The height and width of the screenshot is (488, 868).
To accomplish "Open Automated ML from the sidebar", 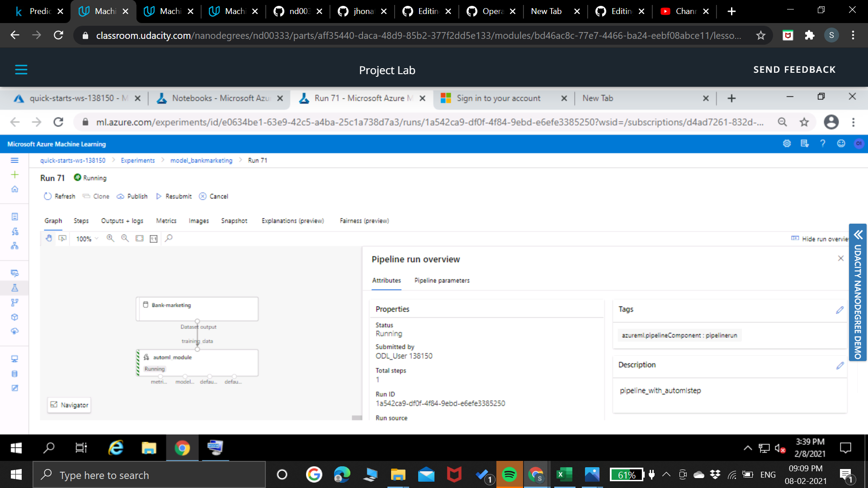I will click(x=14, y=231).
